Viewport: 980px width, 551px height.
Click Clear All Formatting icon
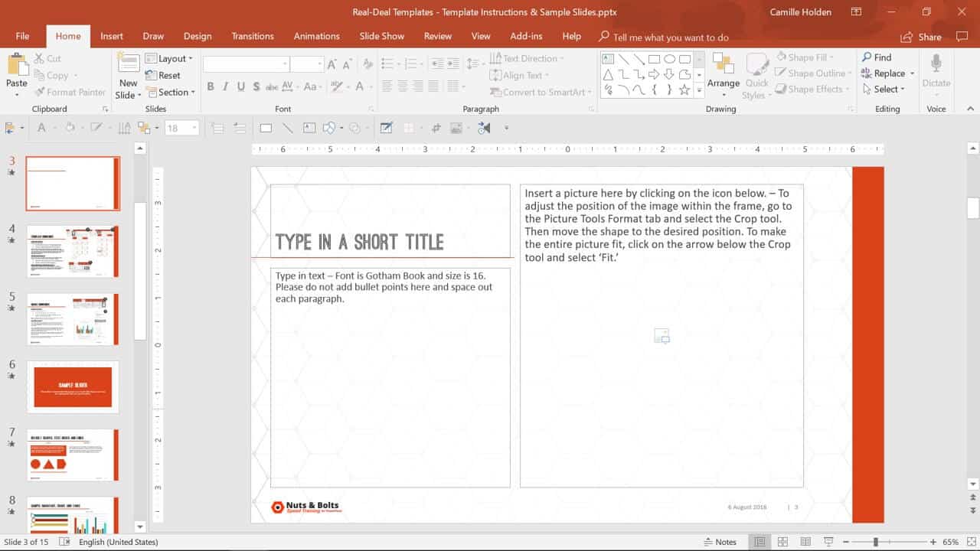[x=367, y=64]
